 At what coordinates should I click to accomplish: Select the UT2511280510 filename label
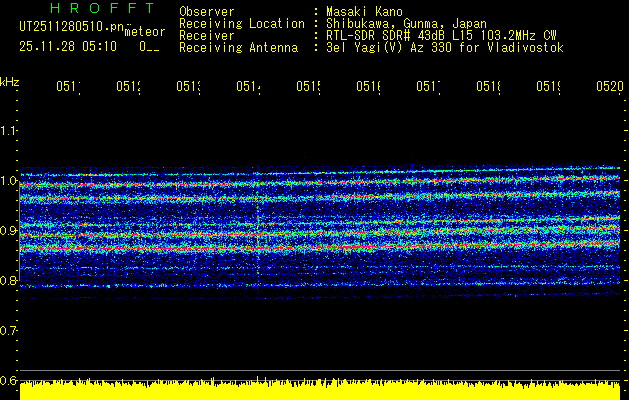pos(69,27)
